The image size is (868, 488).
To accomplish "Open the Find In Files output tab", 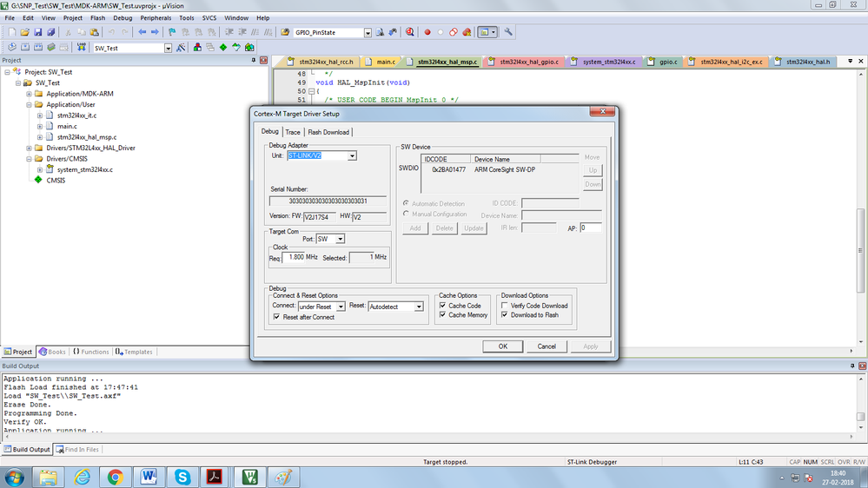I will click(77, 449).
